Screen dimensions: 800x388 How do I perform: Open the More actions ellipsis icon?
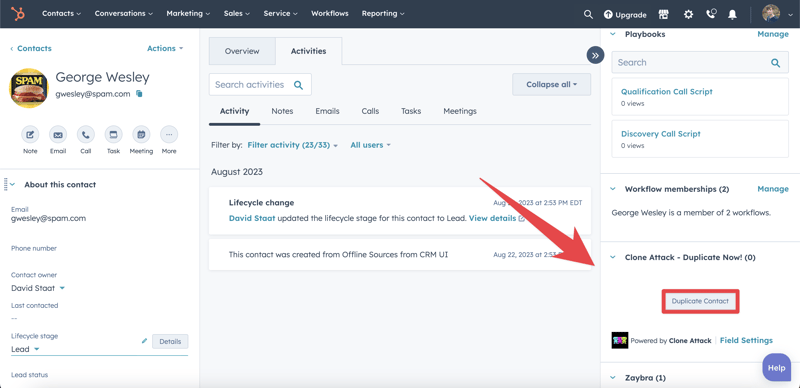(x=169, y=135)
